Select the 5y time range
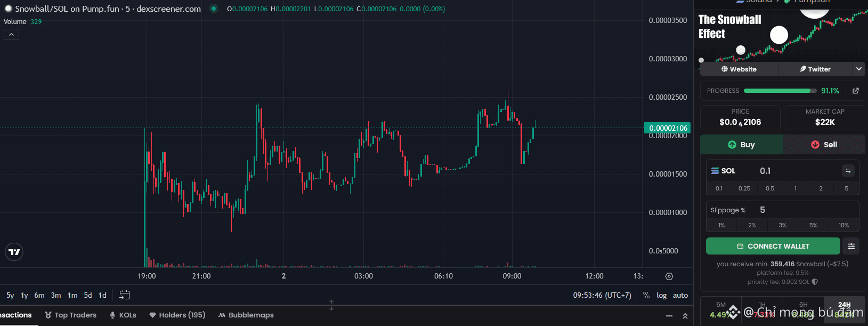This screenshot has height=326, width=868. (x=10, y=295)
